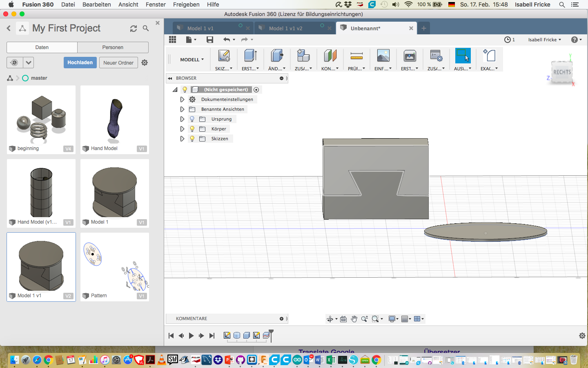Search within My First Project
Viewport: 588px width, 368px height.
(146, 29)
